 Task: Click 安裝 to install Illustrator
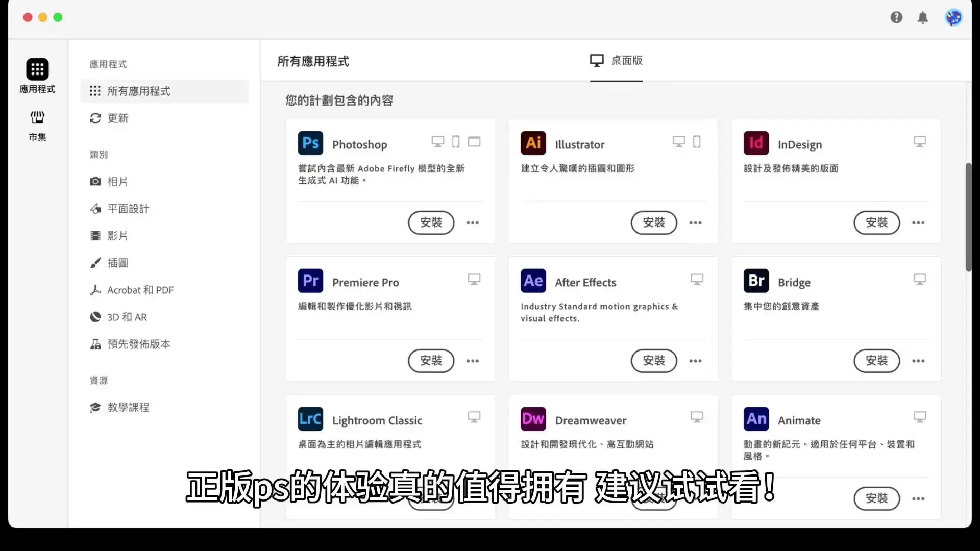pos(654,223)
